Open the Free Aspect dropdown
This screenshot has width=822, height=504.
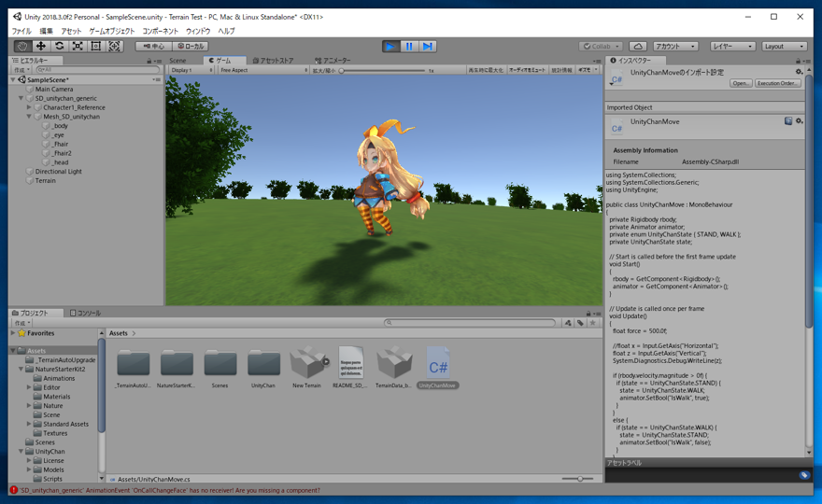[x=263, y=70]
